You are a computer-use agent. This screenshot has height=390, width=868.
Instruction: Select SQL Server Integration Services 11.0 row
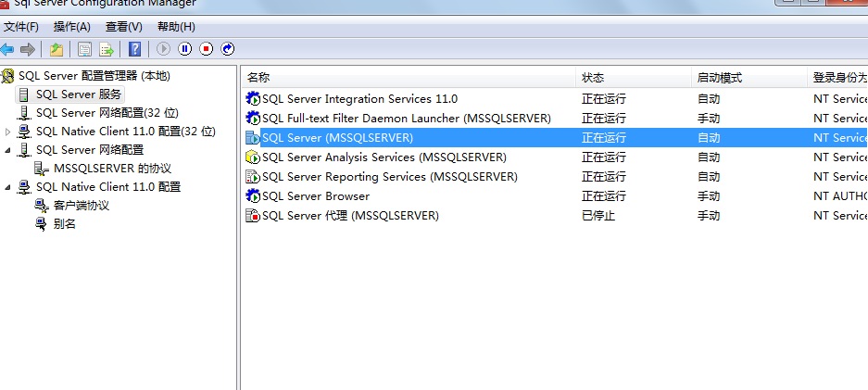point(359,99)
